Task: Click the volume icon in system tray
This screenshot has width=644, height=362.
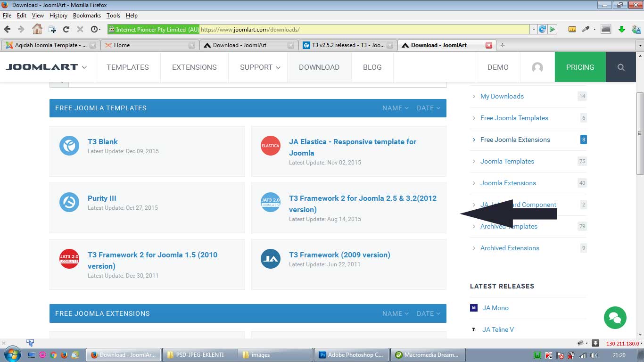Action: click(x=594, y=355)
